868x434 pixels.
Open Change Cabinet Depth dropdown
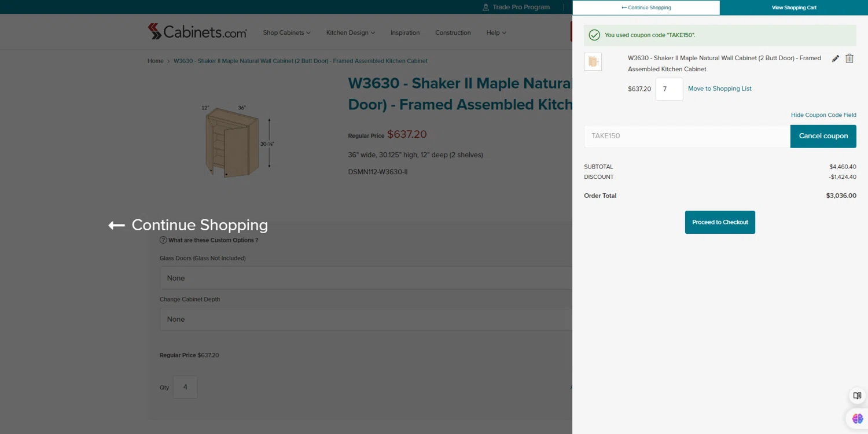click(x=366, y=319)
